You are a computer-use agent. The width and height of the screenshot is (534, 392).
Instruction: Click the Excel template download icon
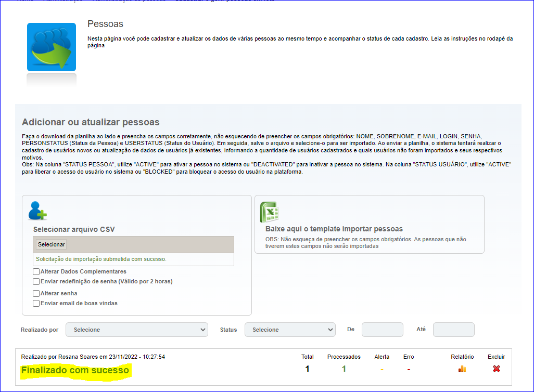[x=270, y=212]
